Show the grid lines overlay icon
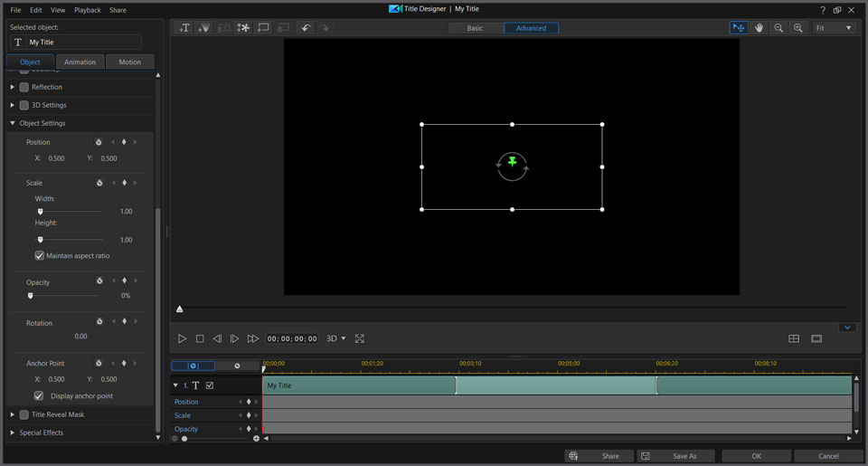 pyautogui.click(x=794, y=338)
